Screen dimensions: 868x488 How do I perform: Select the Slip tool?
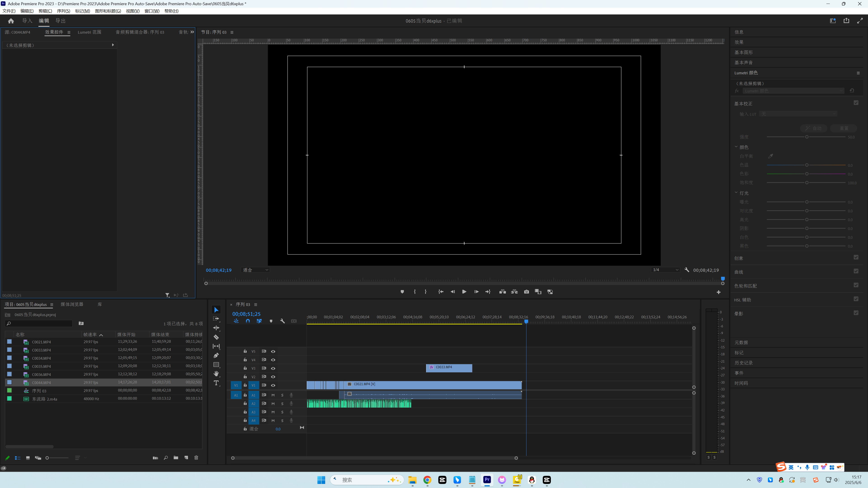[x=216, y=346]
